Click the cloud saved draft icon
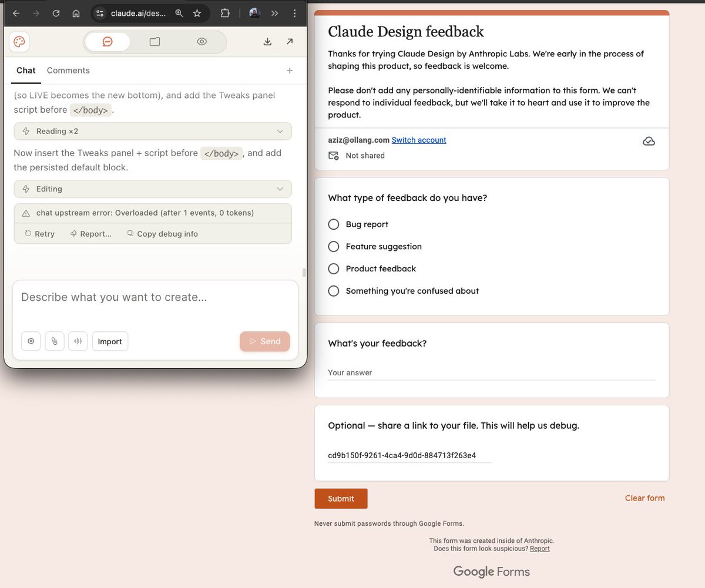 click(x=649, y=142)
